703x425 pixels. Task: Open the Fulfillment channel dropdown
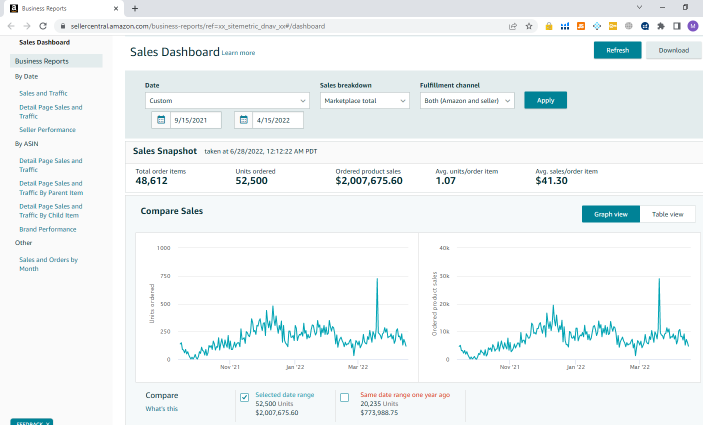click(467, 100)
